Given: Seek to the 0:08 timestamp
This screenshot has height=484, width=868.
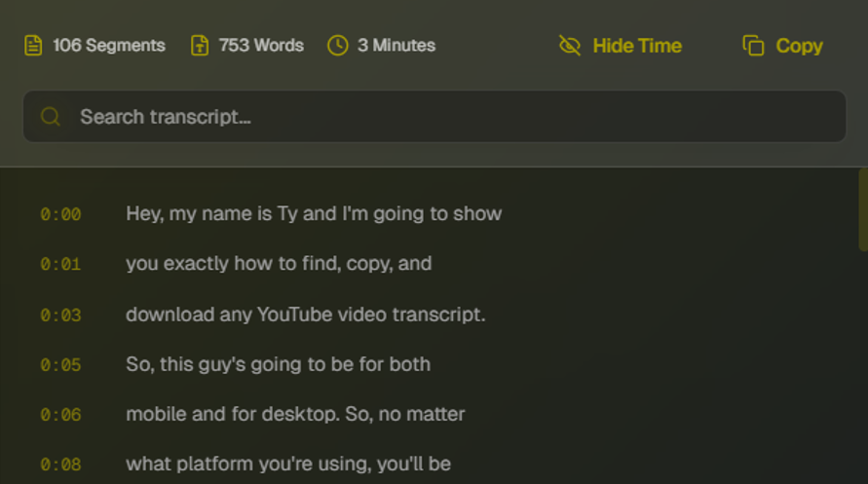Looking at the screenshot, I should [x=60, y=465].
